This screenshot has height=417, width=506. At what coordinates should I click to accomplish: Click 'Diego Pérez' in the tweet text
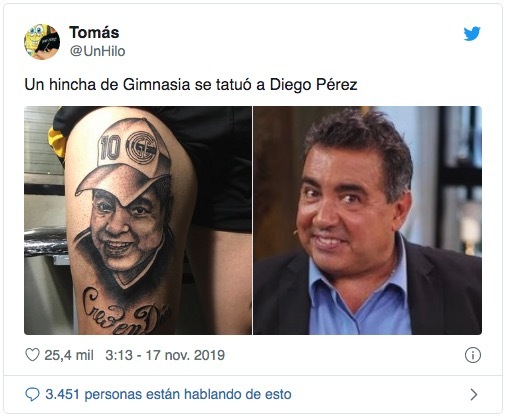[x=313, y=85]
